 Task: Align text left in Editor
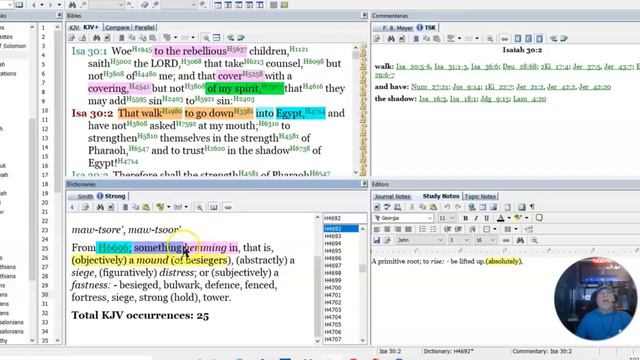pyautogui.click(x=377, y=229)
